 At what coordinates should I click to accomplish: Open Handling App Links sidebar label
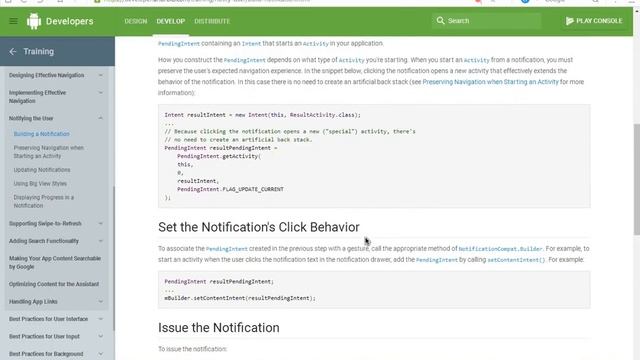click(x=33, y=302)
